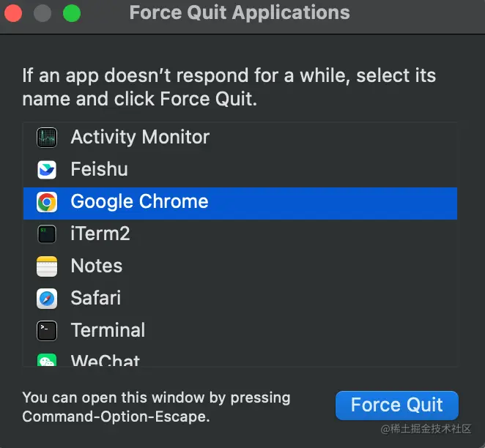Choose the highlighted Google Chrome entry

[x=240, y=204]
